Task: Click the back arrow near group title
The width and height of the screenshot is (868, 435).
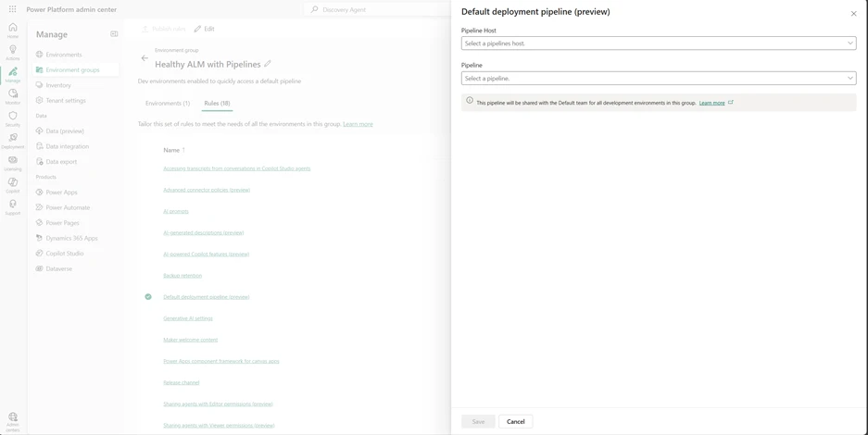Action: coord(145,58)
